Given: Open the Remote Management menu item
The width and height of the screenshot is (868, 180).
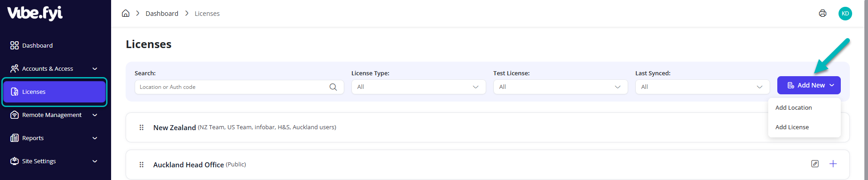Looking at the screenshot, I should pyautogui.click(x=54, y=115).
